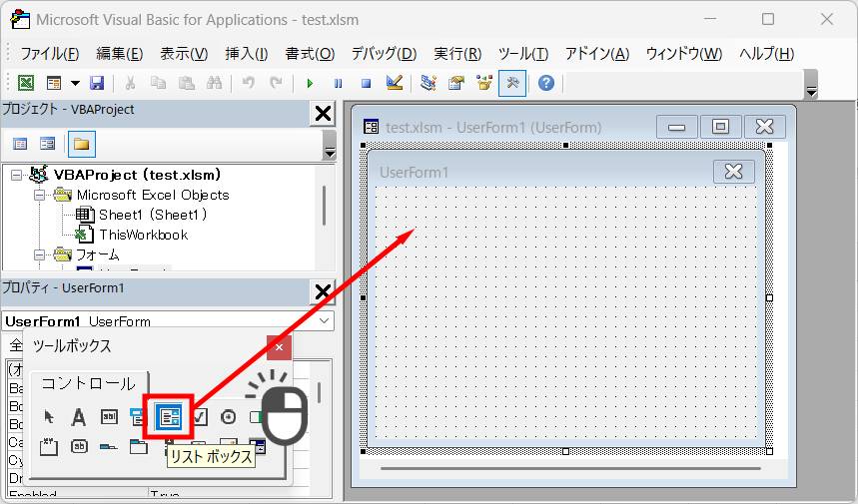The width and height of the screenshot is (858, 504).
Task: Open Object Browser from the toolbar icon
Action: (484, 83)
